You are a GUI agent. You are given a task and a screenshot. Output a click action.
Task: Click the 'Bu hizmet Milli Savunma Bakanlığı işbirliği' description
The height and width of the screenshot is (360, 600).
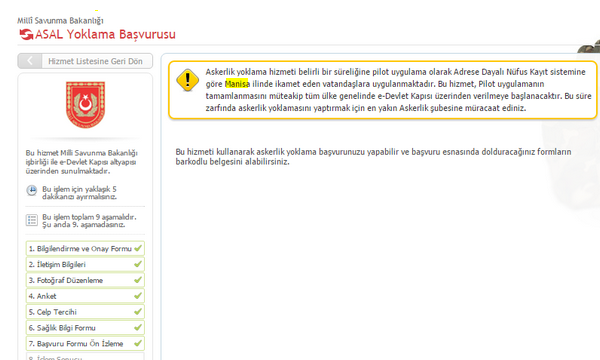click(82, 162)
